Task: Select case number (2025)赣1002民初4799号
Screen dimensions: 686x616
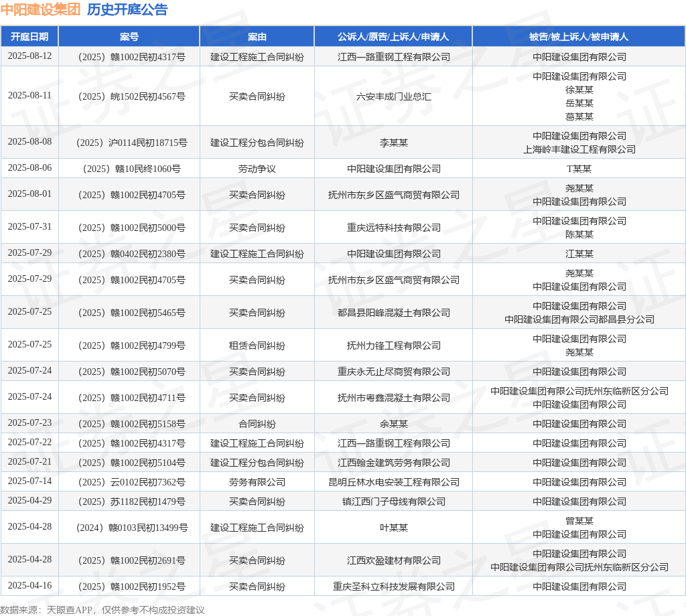Action: coord(132,345)
